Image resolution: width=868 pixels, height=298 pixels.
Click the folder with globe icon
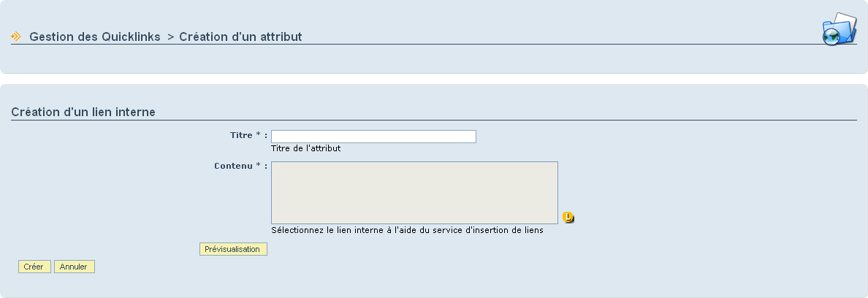click(839, 29)
